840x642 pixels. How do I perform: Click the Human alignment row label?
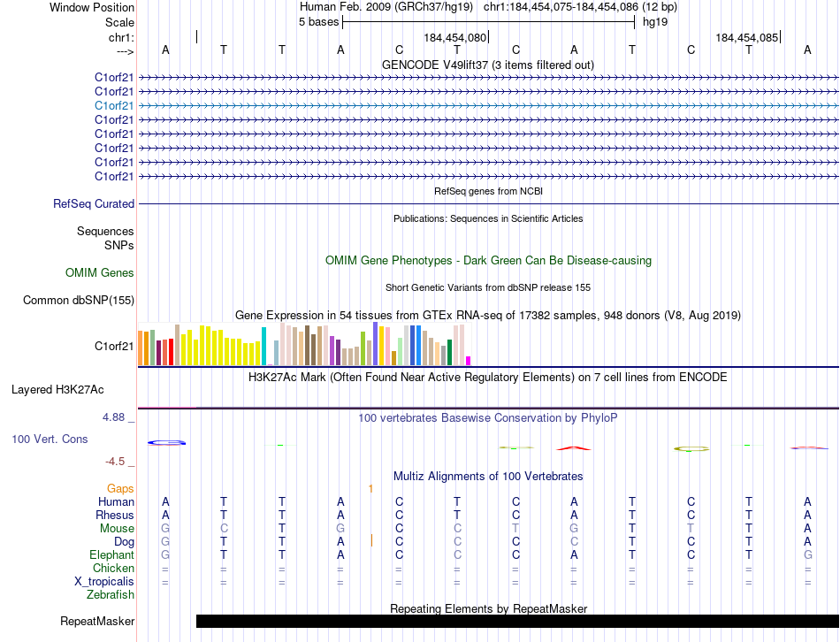click(116, 501)
